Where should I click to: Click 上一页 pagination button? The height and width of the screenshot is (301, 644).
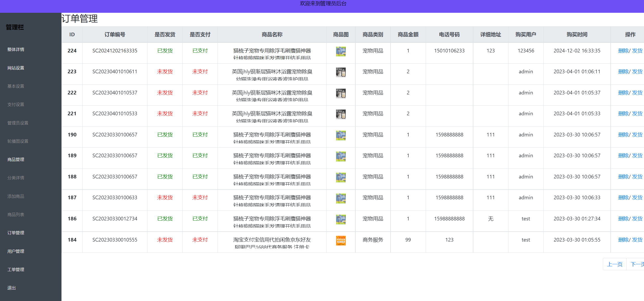point(615,264)
